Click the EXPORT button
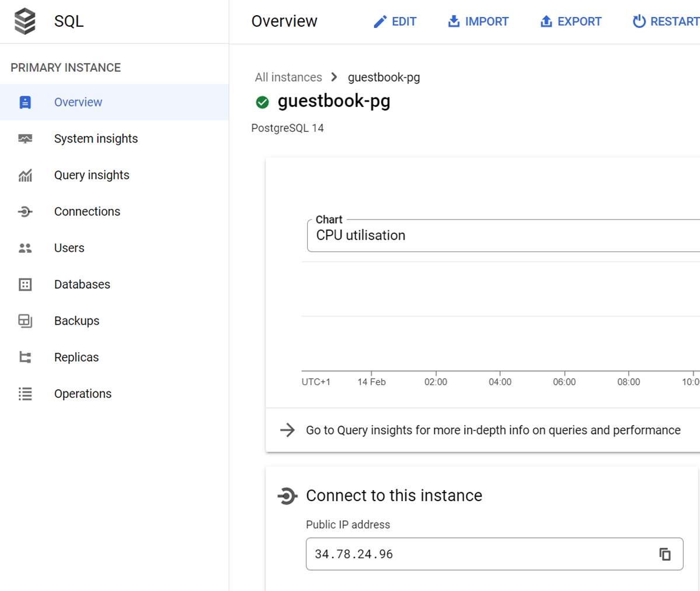The height and width of the screenshot is (591, 700). pos(570,22)
